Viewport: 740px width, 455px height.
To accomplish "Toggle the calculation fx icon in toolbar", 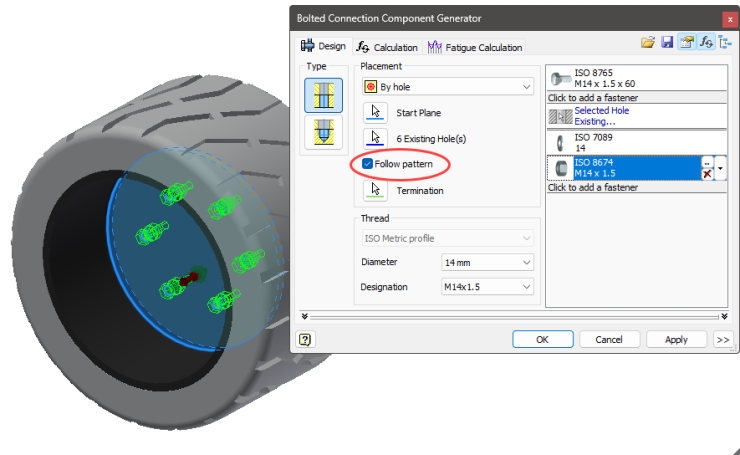I will click(x=706, y=43).
